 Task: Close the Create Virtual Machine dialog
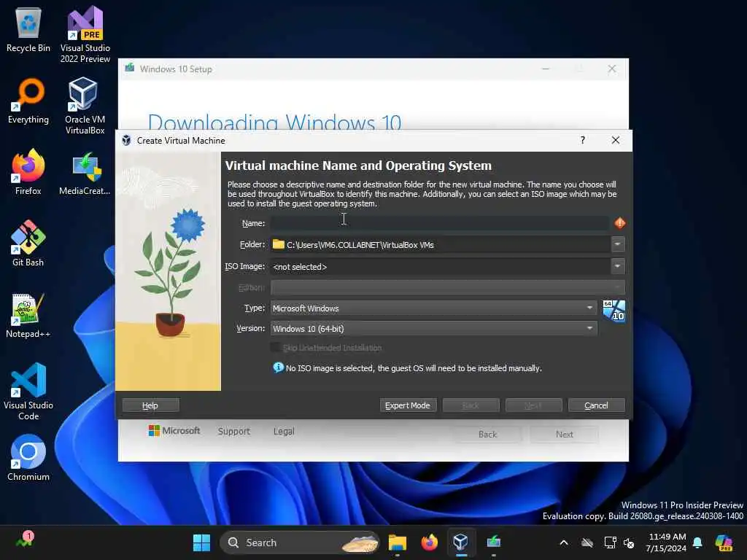tap(616, 140)
